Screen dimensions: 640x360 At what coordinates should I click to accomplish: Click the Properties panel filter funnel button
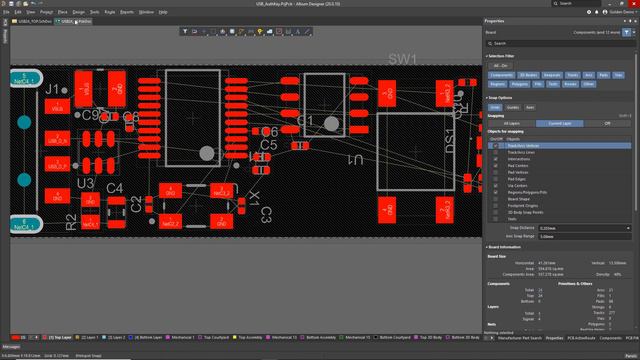click(x=626, y=32)
